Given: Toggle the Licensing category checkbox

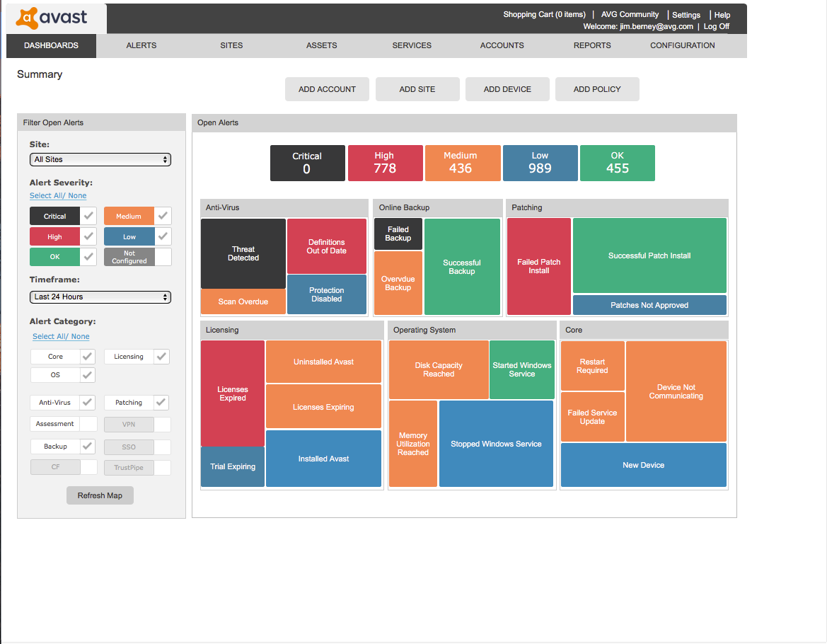Looking at the screenshot, I should click(161, 357).
